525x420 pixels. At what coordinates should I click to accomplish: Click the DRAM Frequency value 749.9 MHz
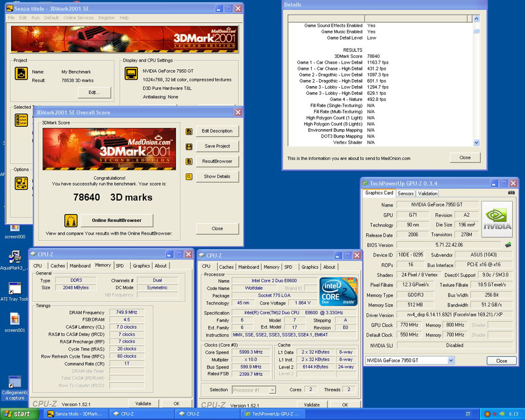pyautogui.click(x=127, y=312)
